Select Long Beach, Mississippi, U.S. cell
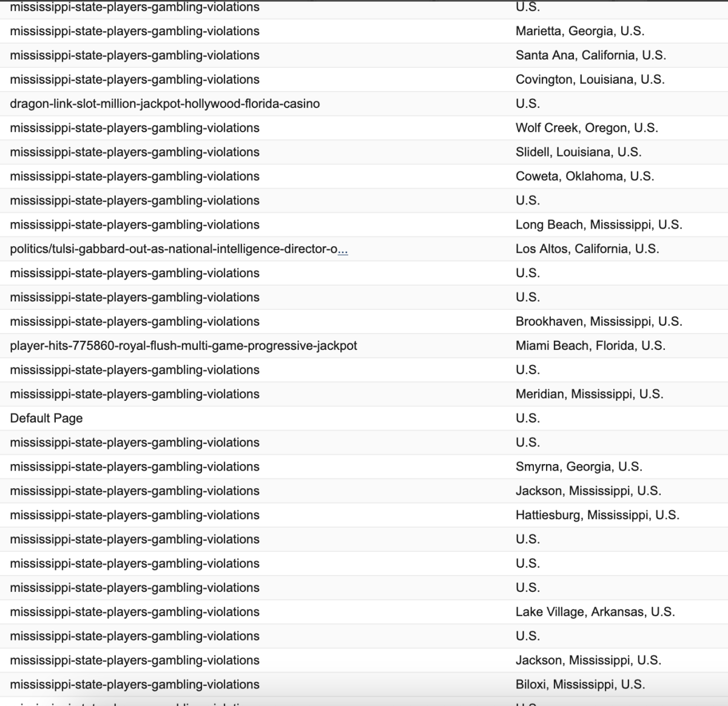The height and width of the screenshot is (706, 728). tap(599, 225)
